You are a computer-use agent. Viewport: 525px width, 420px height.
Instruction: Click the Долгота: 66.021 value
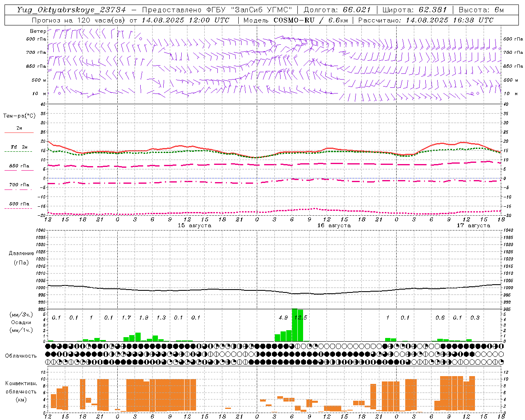point(337,10)
